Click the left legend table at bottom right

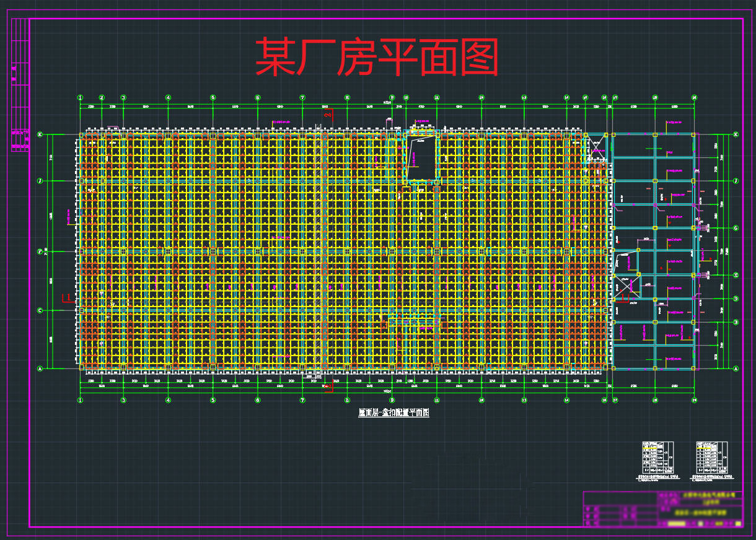click(x=658, y=458)
